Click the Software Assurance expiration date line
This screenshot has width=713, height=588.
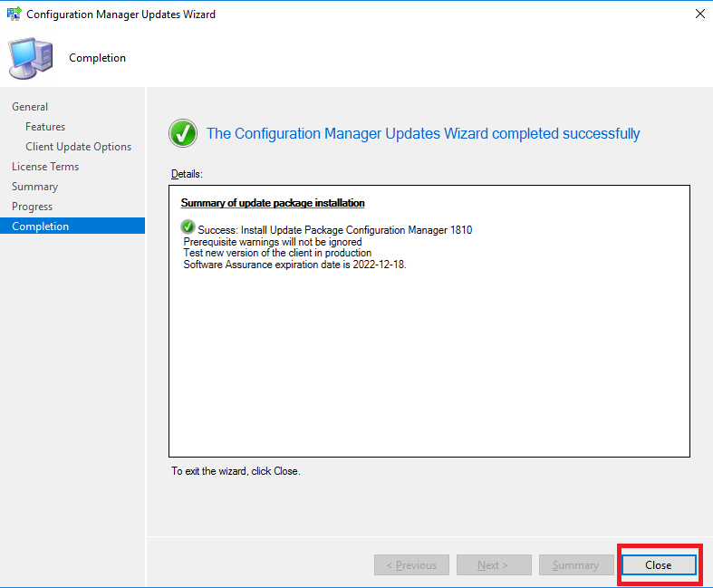click(x=294, y=265)
